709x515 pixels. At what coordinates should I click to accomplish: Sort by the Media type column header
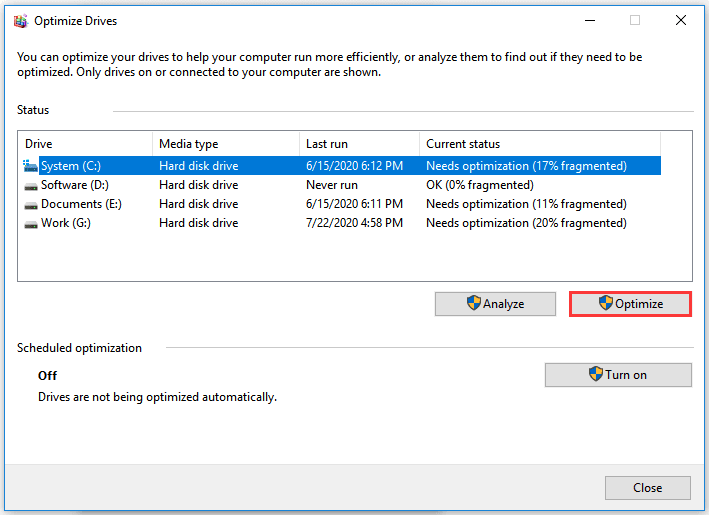click(225, 144)
